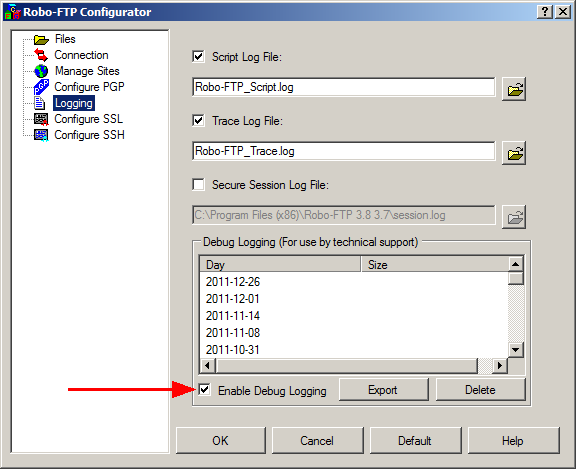Click the debug list scroll down arrow
Image resolution: width=576 pixels, height=469 pixels.
click(516, 350)
